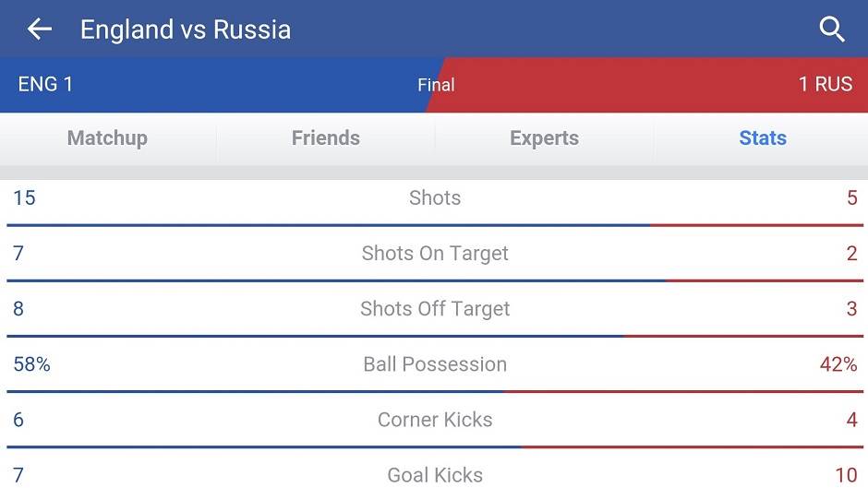Tap Russia's 42% possession value

click(x=838, y=364)
